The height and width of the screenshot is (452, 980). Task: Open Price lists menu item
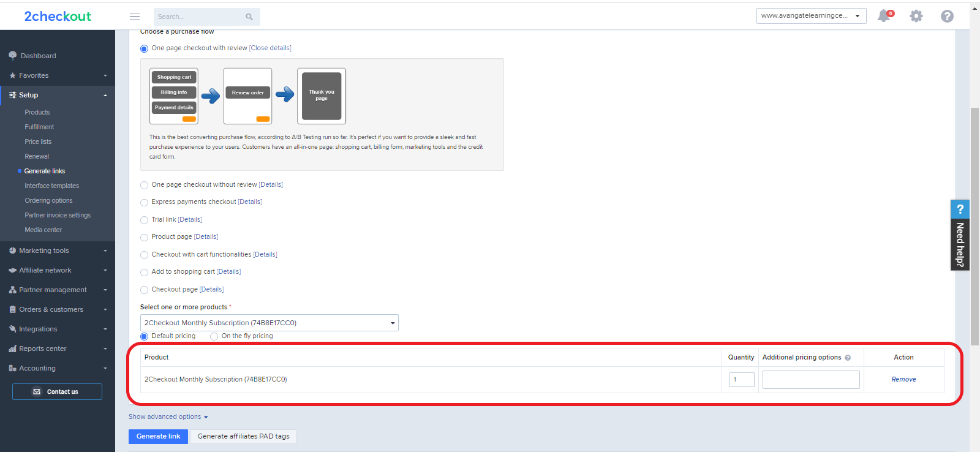(x=38, y=141)
